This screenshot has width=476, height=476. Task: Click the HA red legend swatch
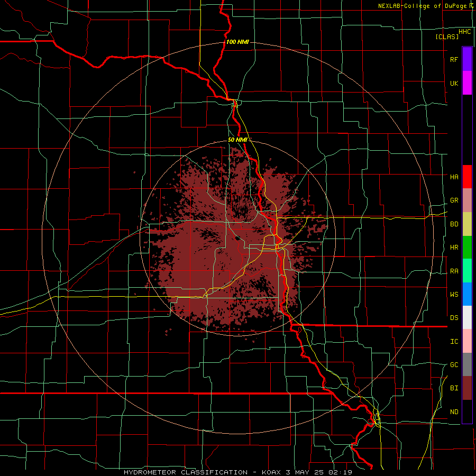click(467, 177)
